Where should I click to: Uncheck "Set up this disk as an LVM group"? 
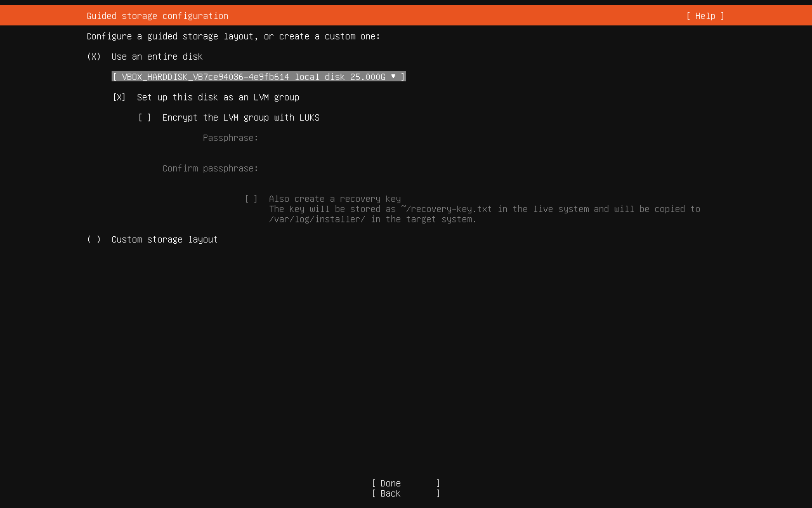tap(119, 97)
